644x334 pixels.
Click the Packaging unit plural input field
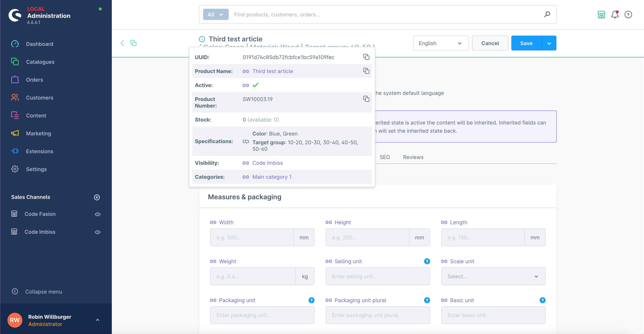click(378, 315)
